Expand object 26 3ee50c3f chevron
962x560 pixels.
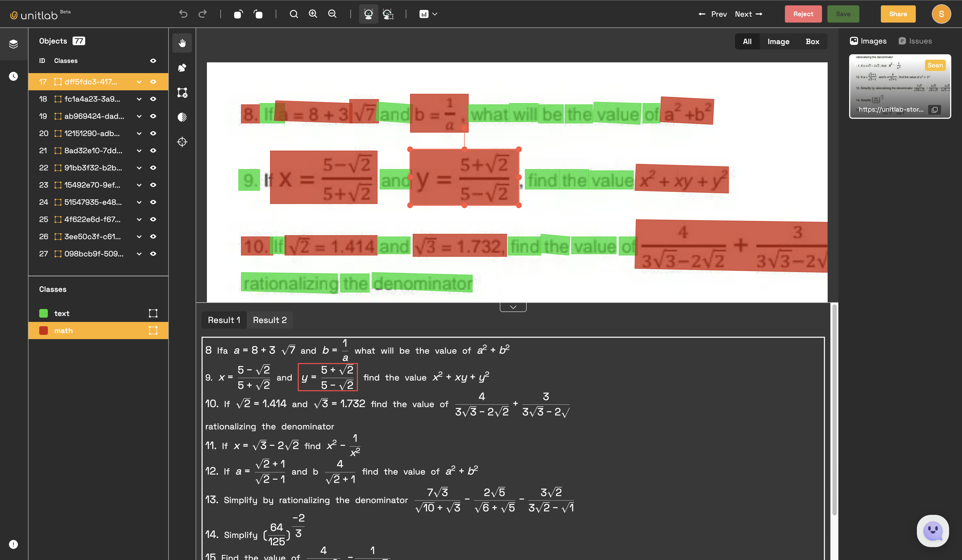(139, 236)
